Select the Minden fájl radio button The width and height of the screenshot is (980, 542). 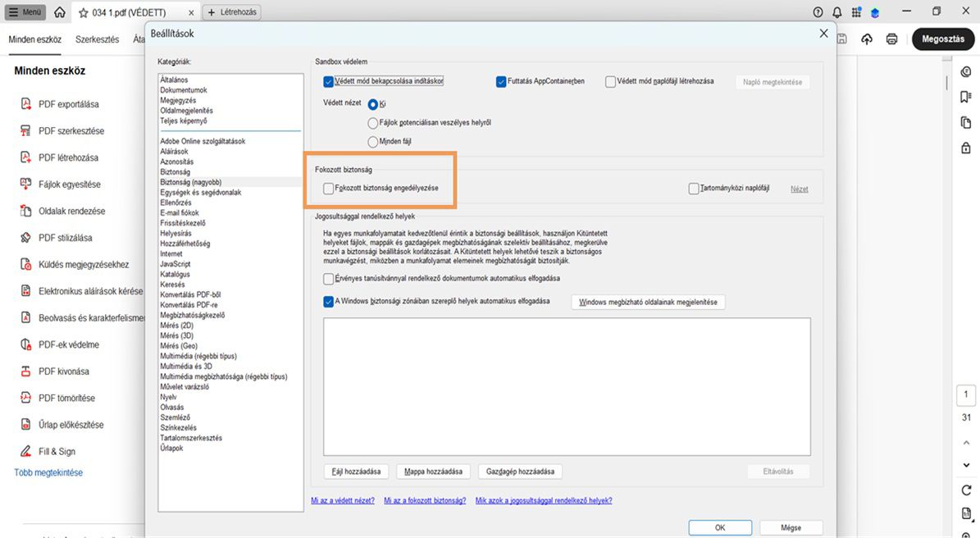(x=373, y=142)
